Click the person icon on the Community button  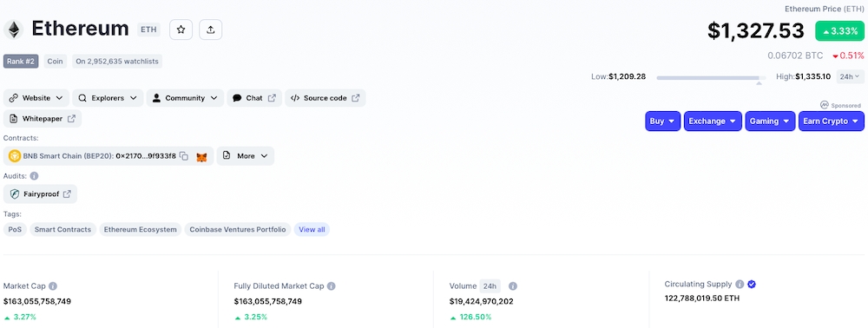coord(156,98)
